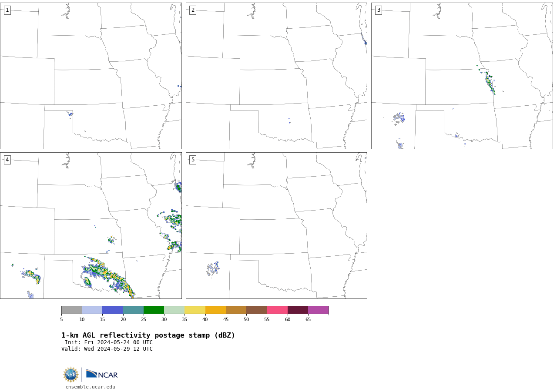This screenshot has width=557, height=392.
Task: Click the purple 65+ dBZ swatch
Action: coord(319,310)
